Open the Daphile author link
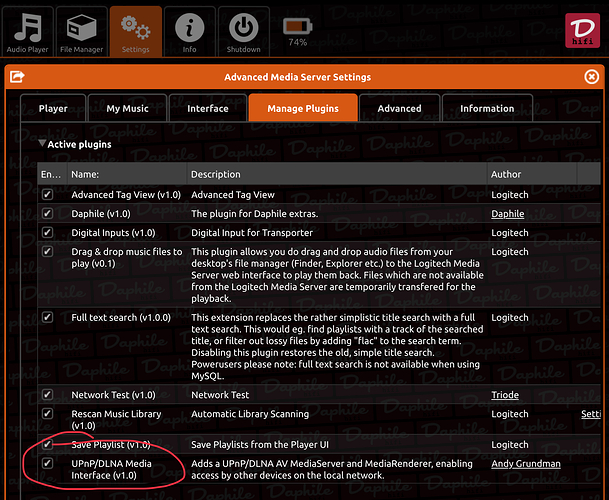609x500 pixels. point(507,214)
